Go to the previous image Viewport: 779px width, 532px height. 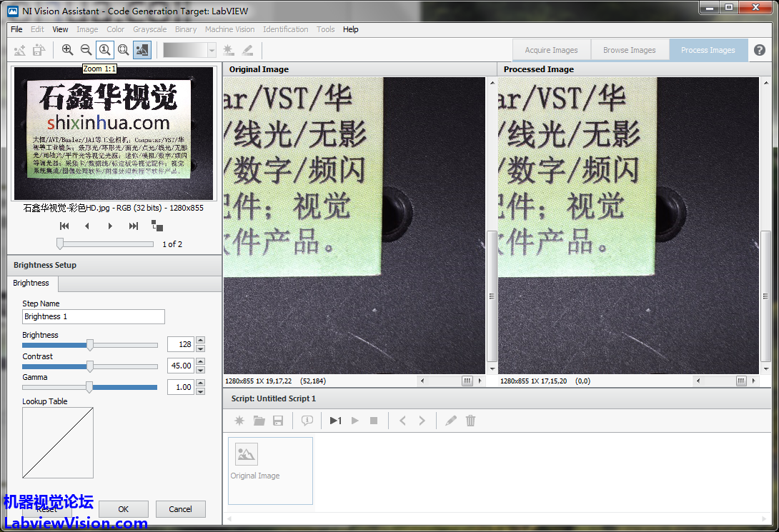(x=87, y=226)
